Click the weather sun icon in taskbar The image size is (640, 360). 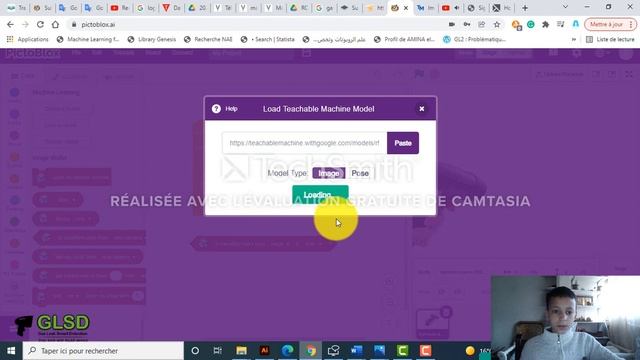tap(470, 351)
